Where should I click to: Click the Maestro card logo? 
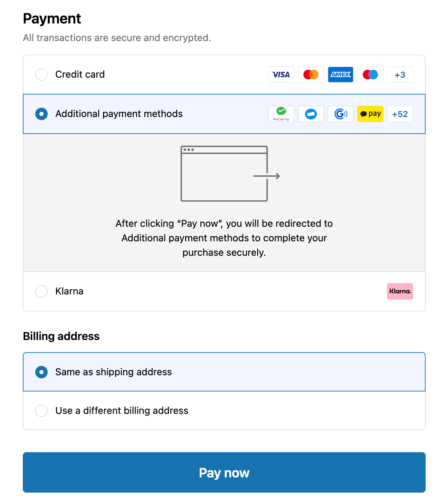(x=370, y=75)
